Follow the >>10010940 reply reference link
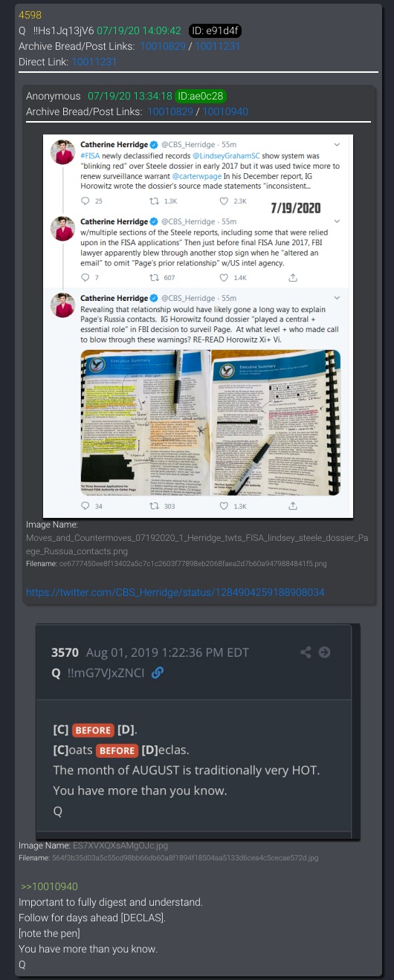 point(49,886)
